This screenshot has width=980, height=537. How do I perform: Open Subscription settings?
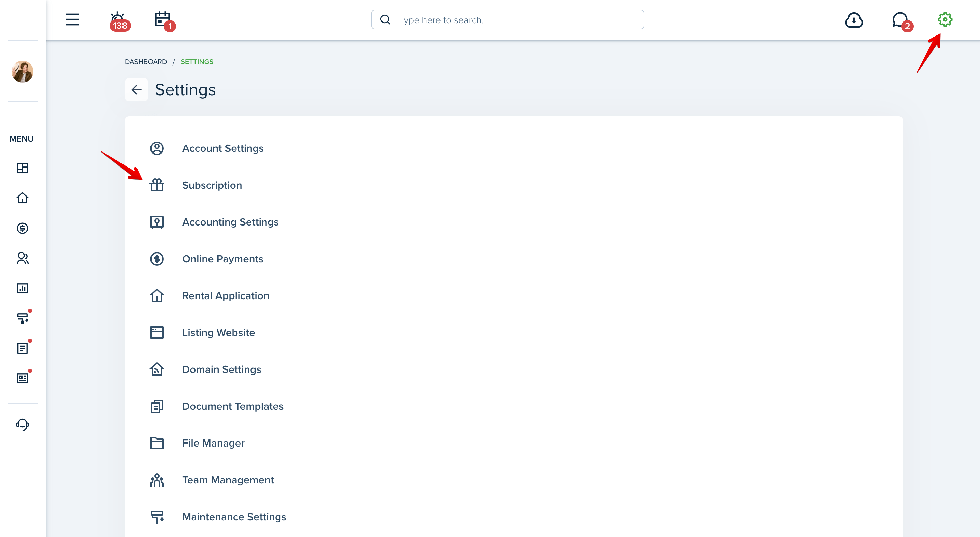click(x=212, y=185)
